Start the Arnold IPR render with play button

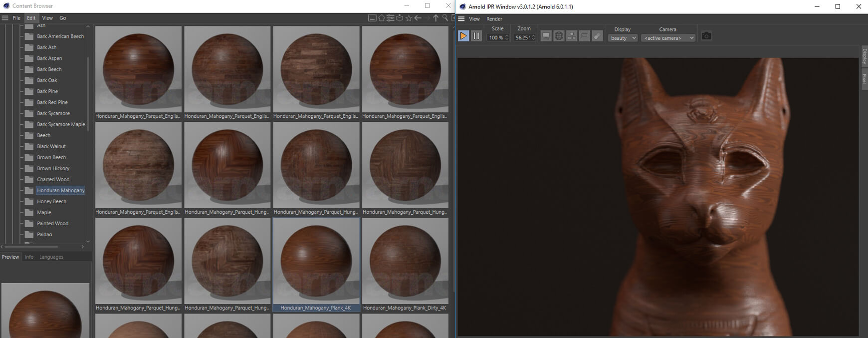pos(463,36)
